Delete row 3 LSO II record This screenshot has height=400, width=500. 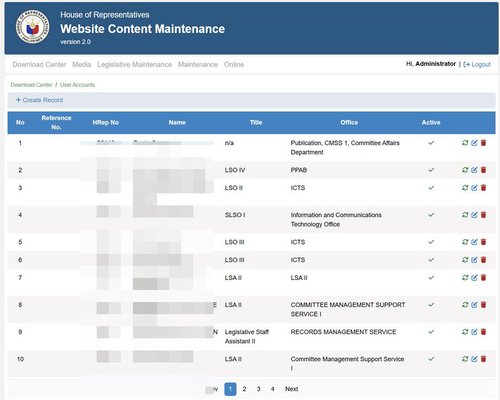[x=483, y=188]
